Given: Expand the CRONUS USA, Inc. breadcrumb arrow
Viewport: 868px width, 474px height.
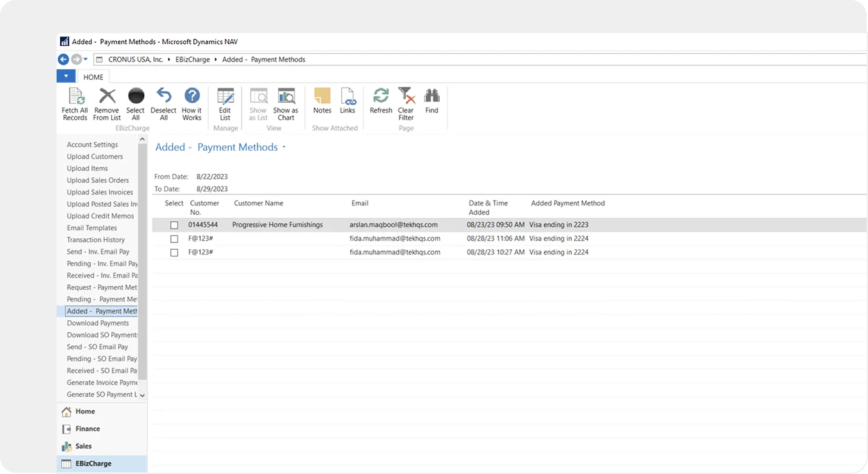Looking at the screenshot, I should (x=168, y=60).
